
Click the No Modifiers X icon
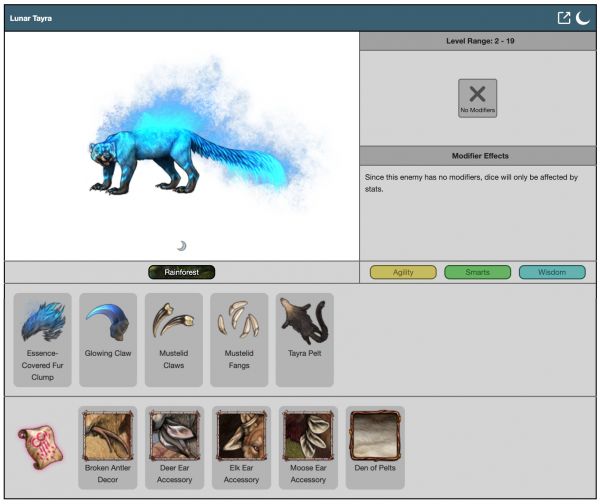click(477, 98)
